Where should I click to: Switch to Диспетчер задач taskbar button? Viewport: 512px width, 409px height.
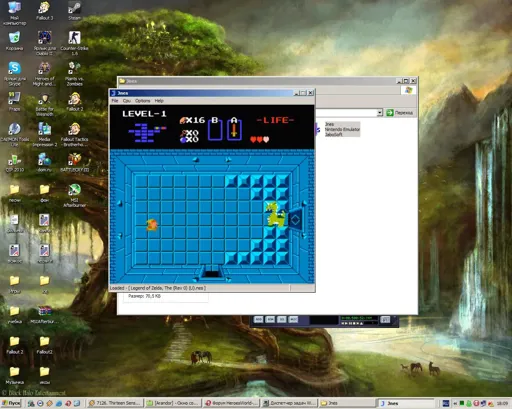pos(289,403)
